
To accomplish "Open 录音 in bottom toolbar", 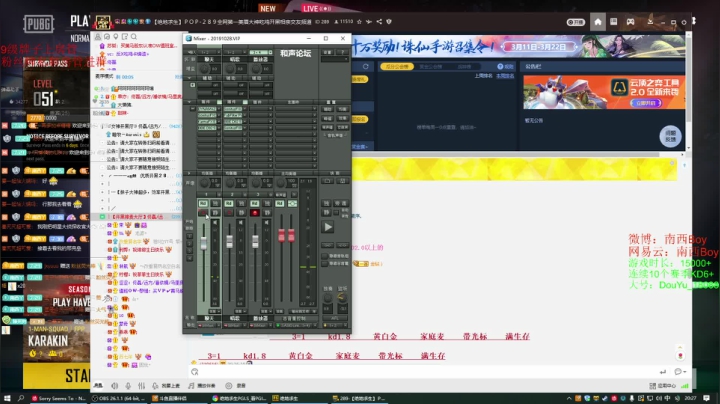I will pos(236,386).
